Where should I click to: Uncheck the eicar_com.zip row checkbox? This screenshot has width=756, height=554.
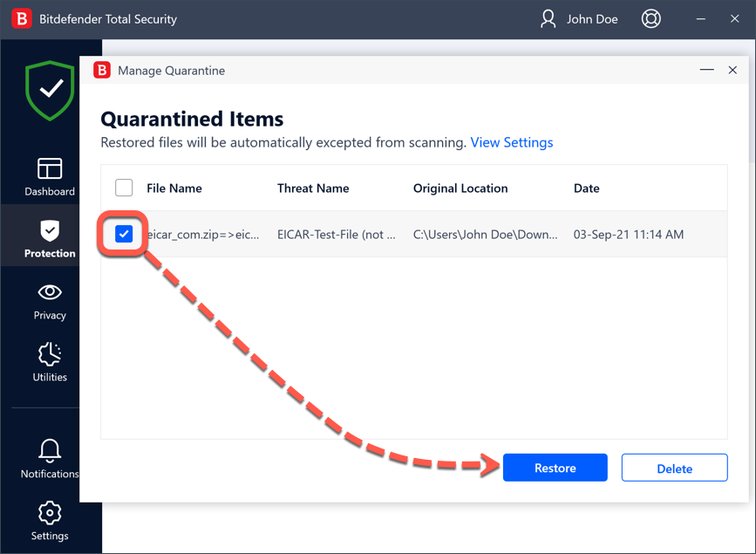(124, 234)
